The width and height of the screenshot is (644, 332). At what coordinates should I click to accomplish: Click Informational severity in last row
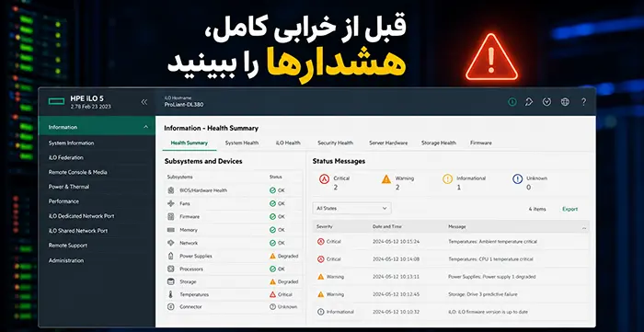pyautogui.click(x=340, y=313)
